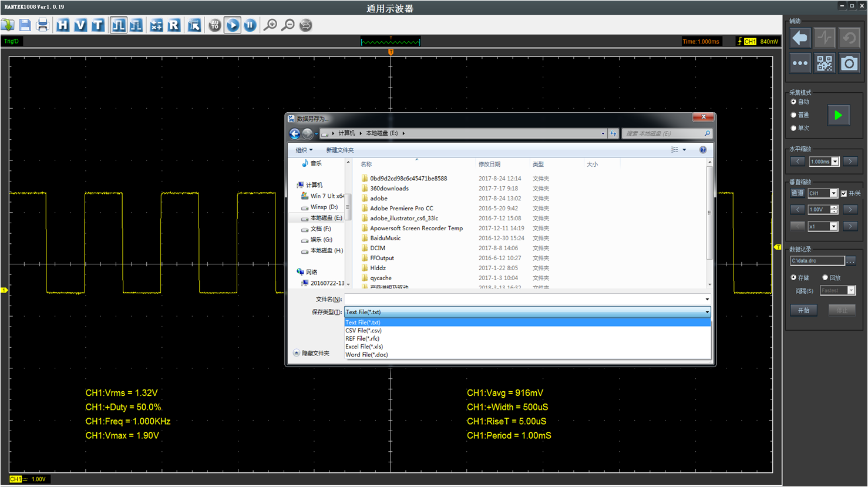Click the print icon in toolbar
This screenshot has width=868, height=487.
42,25
